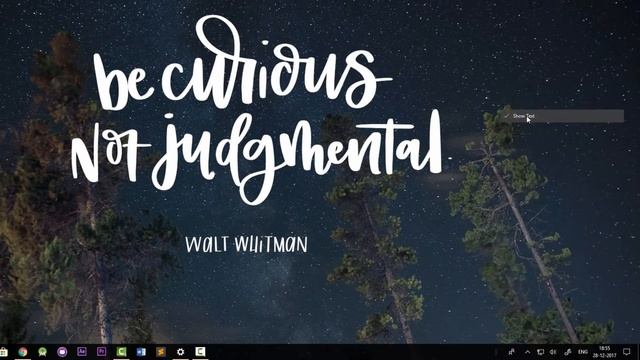640x360 pixels.
Task: Open Sublime Text from the taskbar
Action: tap(161, 351)
